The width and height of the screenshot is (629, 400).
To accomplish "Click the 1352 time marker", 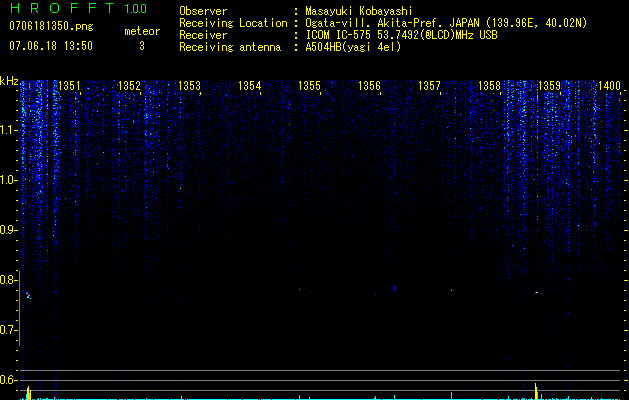I will 130,86.
